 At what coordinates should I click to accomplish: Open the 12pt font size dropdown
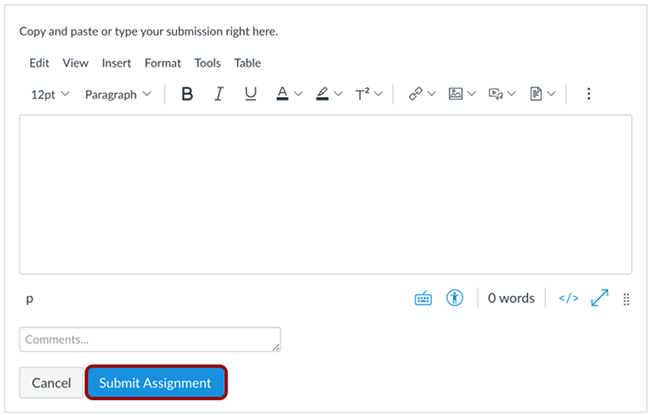pyautogui.click(x=50, y=95)
